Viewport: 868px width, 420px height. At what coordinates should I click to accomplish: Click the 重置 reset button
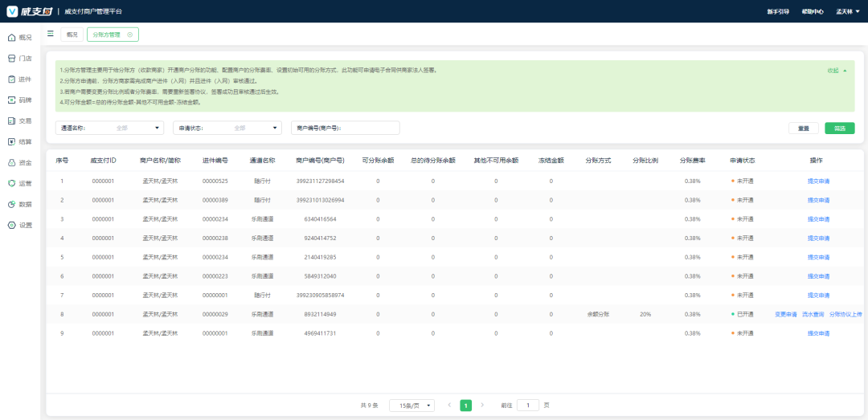coord(803,128)
